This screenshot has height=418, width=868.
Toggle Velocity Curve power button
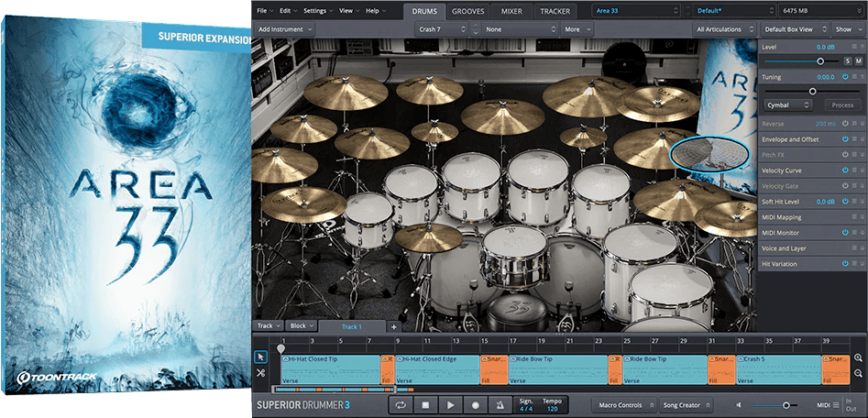(845, 170)
